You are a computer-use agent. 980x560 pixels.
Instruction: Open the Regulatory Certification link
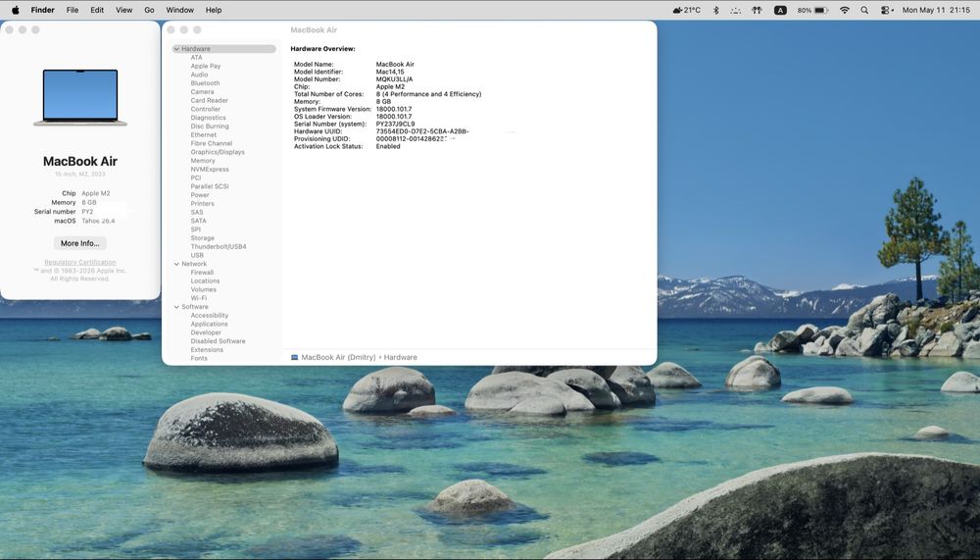80,262
